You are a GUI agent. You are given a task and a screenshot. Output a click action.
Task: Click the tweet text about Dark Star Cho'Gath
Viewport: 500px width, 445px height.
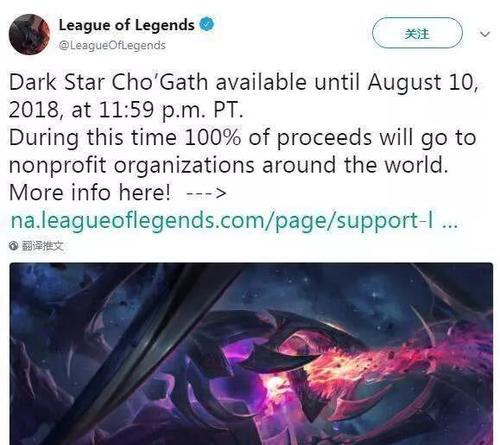point(244,137)
